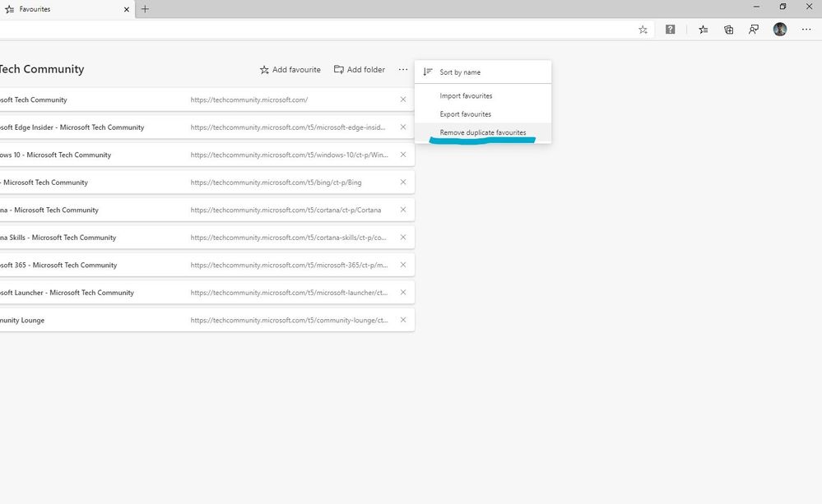The height and width of the screenshot is (504, 822).
Task: Click the URL containing t5/cortana-skills
Action: (288, 238)
